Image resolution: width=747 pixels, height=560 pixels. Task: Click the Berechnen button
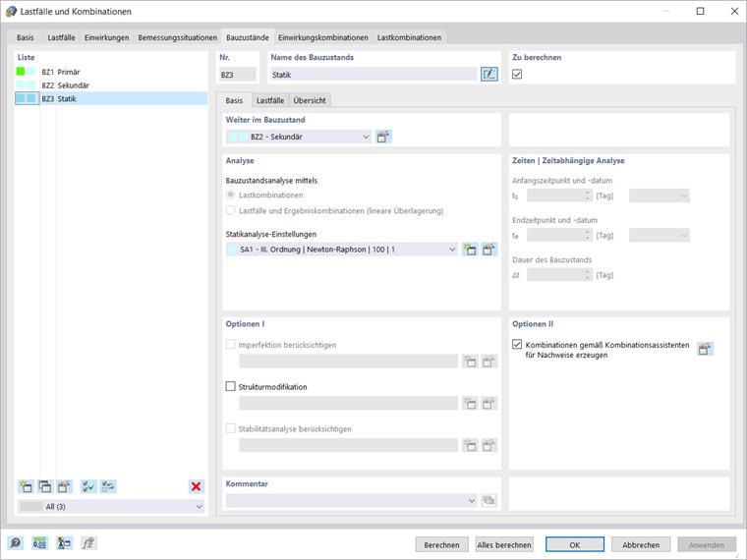(x=441, y=544)
